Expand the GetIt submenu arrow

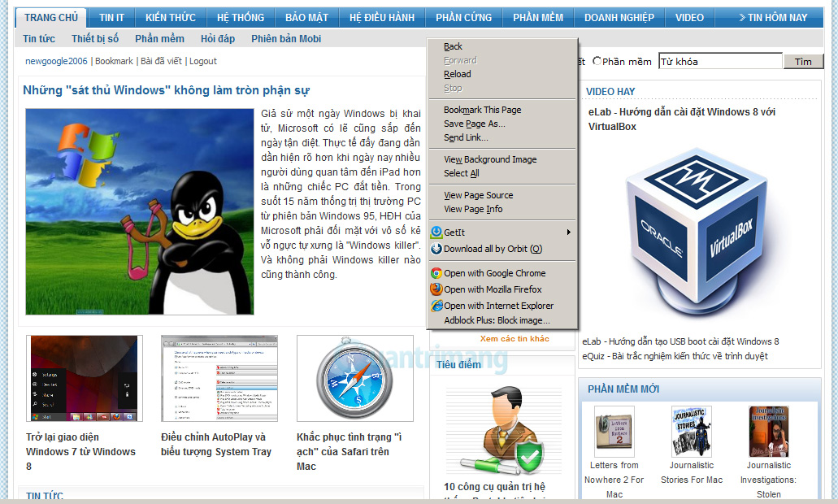569,232
